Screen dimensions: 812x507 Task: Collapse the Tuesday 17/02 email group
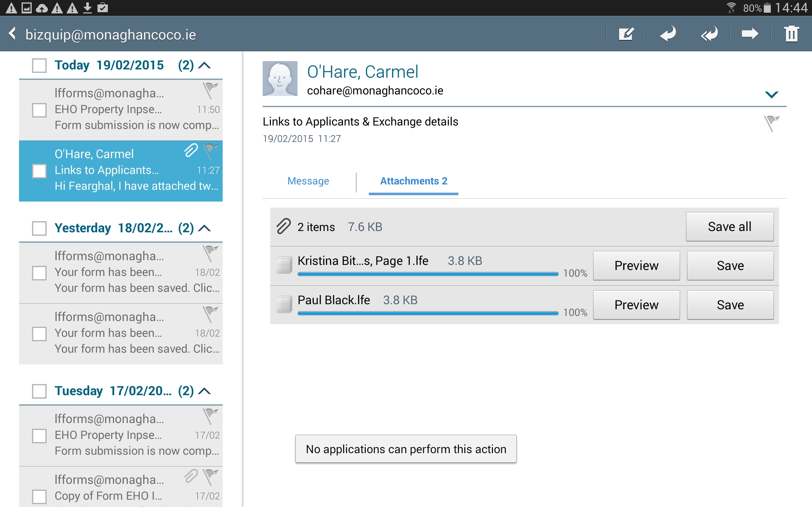[205, 391]
